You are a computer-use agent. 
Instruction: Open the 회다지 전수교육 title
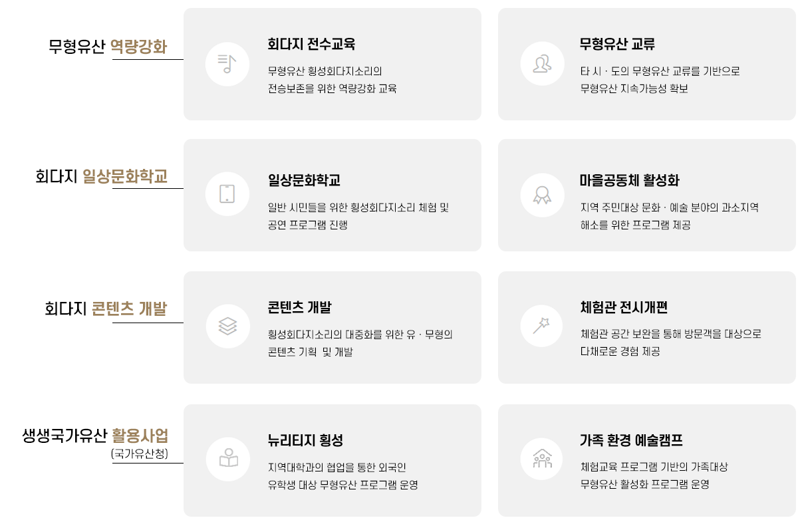point(311,45)
